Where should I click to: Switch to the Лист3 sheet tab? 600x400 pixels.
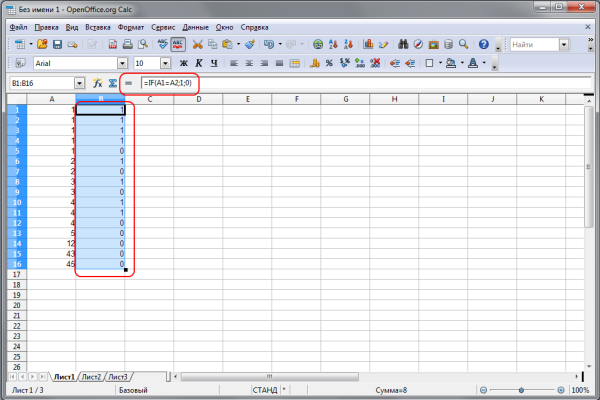pyautogui.click(x=118, y=377)
